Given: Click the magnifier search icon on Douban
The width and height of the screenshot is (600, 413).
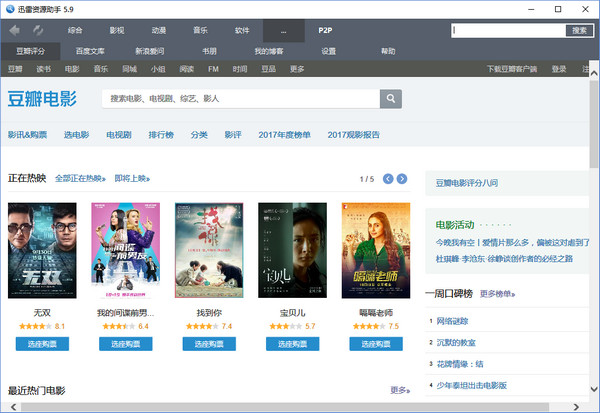Looking at the screenshot, I should coord(391,99).
